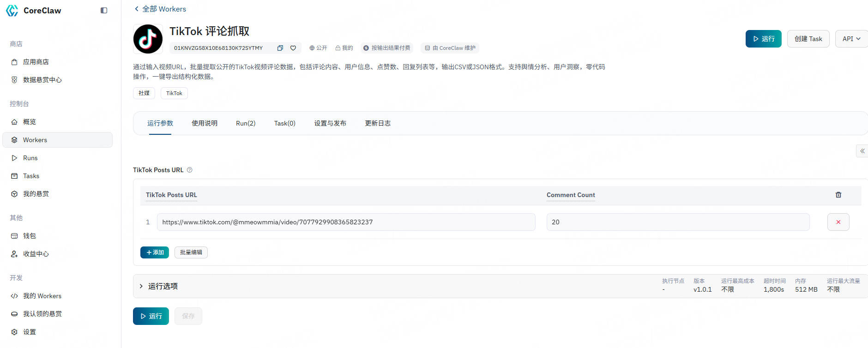Click the TikTok video URL input field

click(x=346, y=222)
